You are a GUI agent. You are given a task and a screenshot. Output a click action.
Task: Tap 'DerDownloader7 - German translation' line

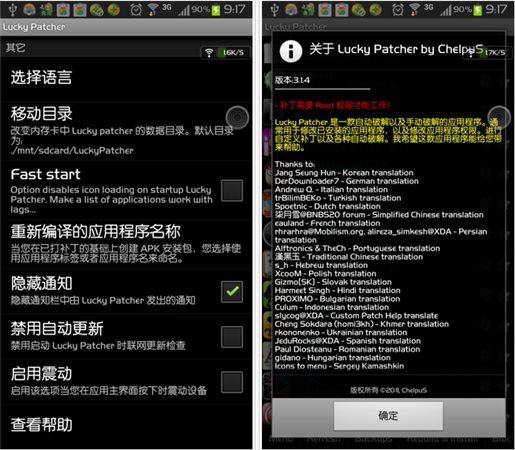coord(347,181)
